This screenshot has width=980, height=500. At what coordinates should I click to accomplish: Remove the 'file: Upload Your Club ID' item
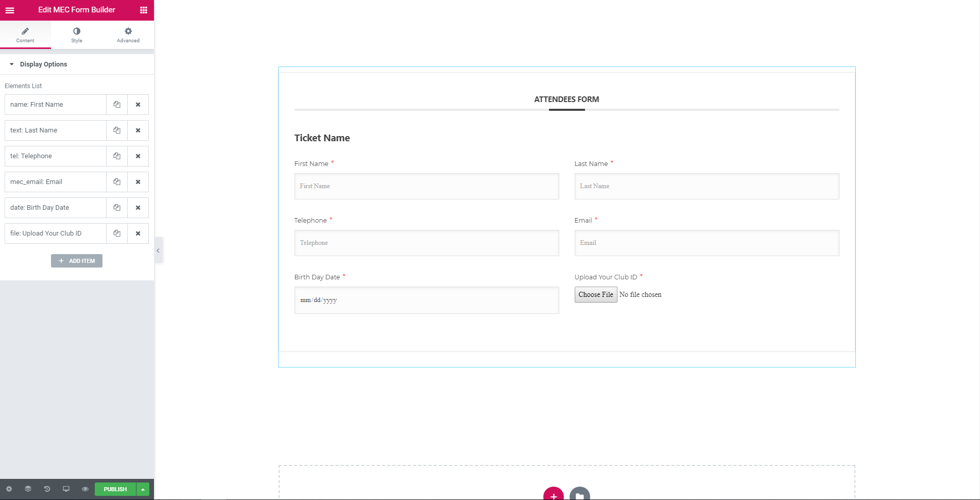[x=138, y=234]
